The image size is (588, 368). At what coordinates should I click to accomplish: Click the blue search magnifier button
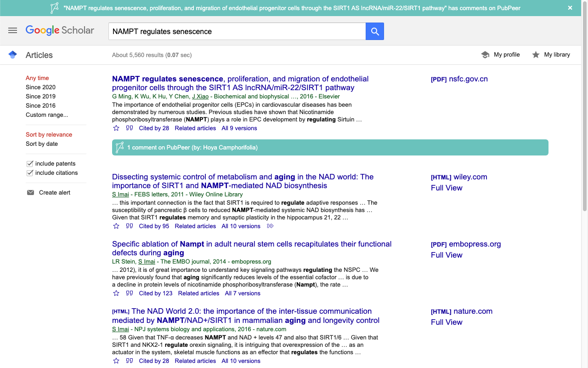375,31
